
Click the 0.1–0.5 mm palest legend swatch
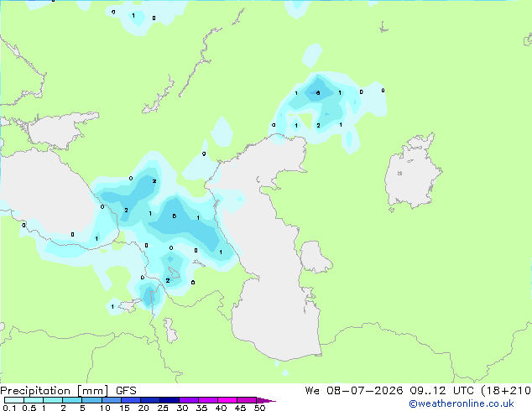click(14, 400)
